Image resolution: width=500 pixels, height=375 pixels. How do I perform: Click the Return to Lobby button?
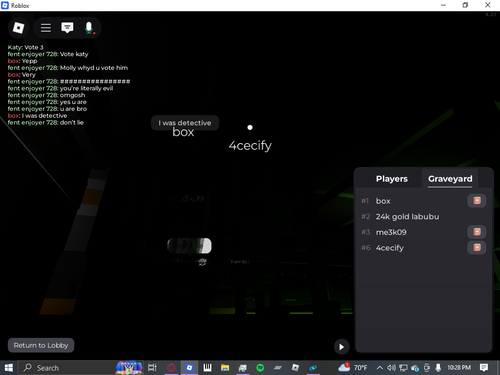point(41,345)
